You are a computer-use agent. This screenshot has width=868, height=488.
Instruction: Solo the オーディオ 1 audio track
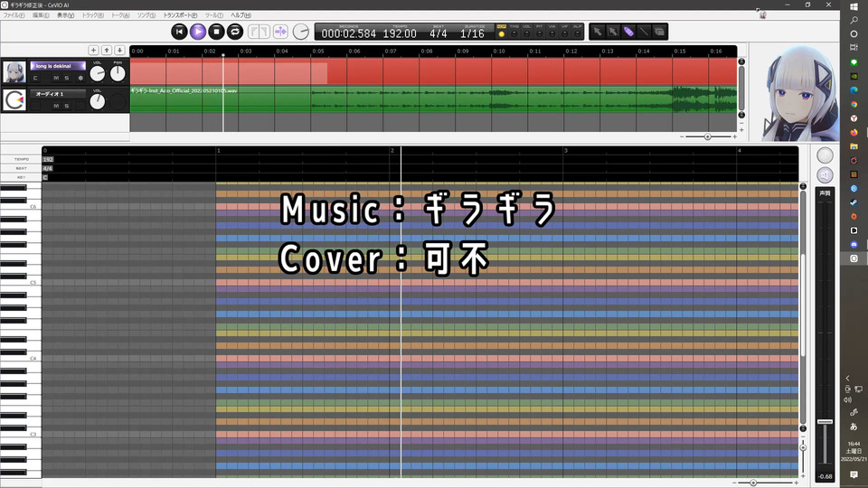coord(67,106)
